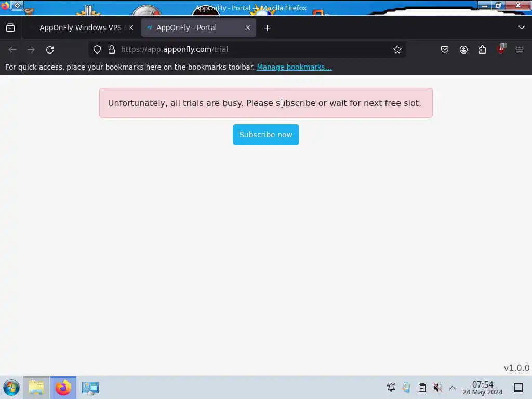The height and width of the screenshot is (399, 532).
Task: Open the uBlock Origin extension icon
Action: click(x=501, y=49)
